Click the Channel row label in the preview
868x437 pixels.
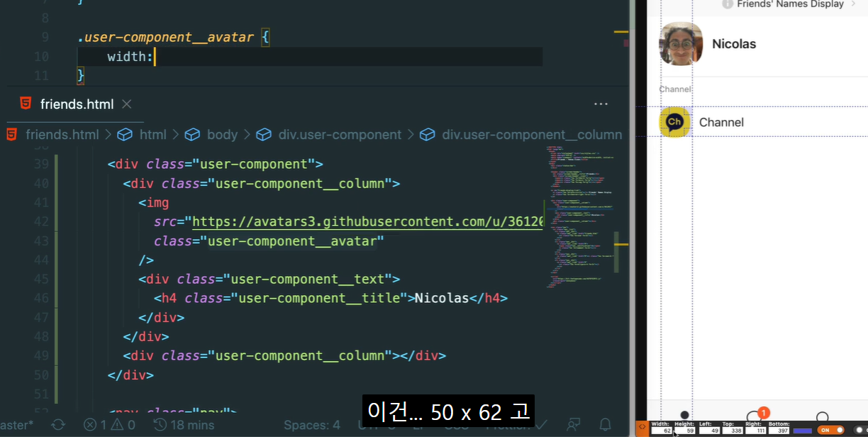pyautogui.click(x=721, y=122)
